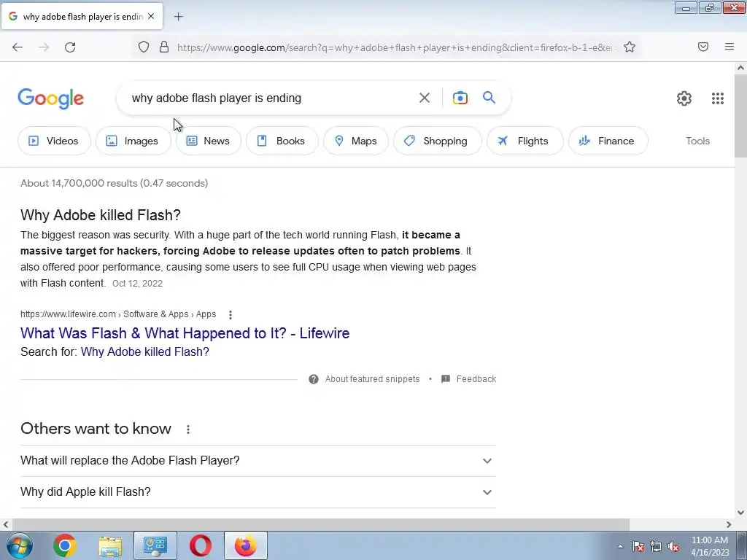Click the scroll left arrow
Screen dimensions: 747x560
(6, 524)
